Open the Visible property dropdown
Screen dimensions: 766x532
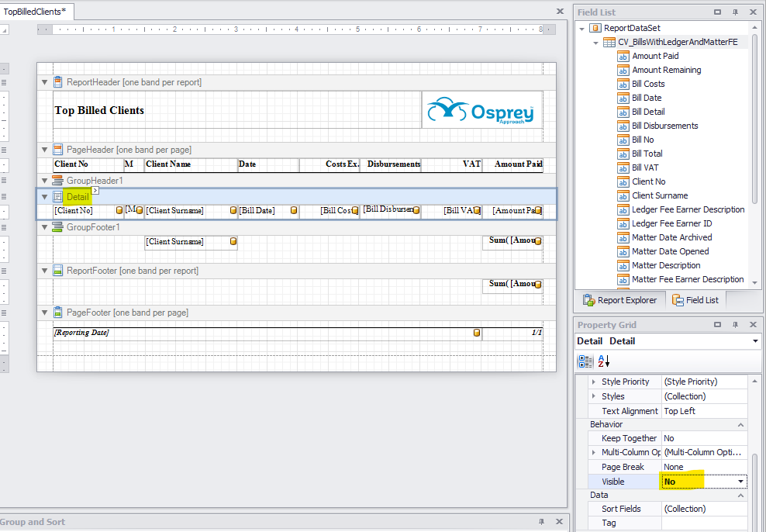tap(740, 482)
